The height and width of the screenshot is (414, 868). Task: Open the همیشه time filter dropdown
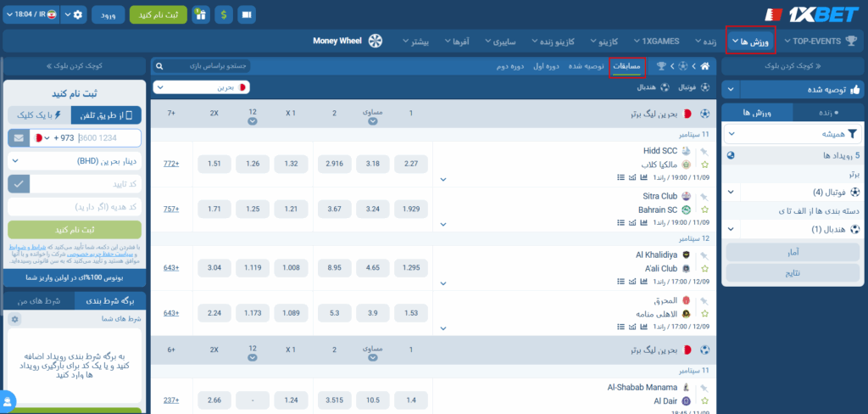tap(793, 133)
